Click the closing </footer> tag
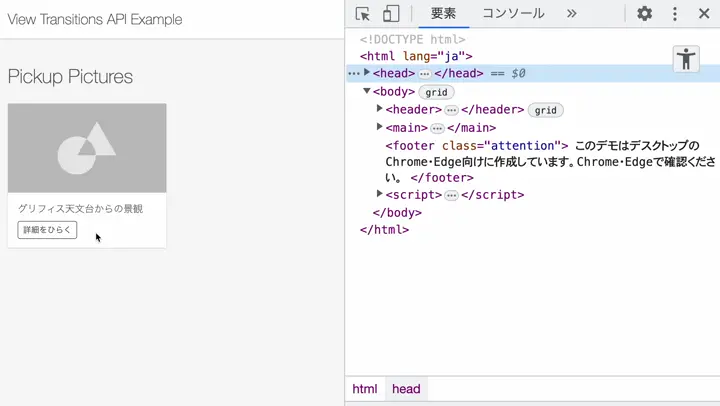The image size is (720, 406). tap(442, 178)
